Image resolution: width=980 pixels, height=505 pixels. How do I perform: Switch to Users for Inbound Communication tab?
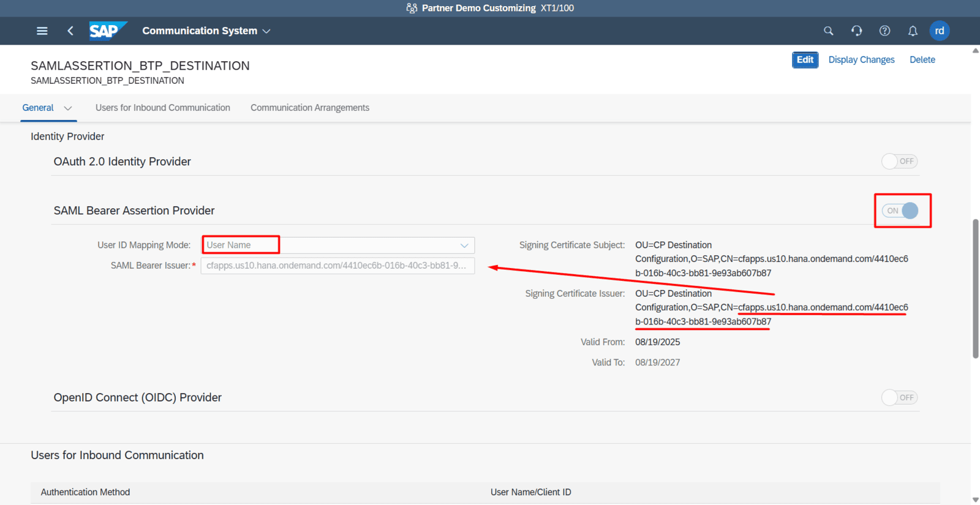(x=163, y=108)
